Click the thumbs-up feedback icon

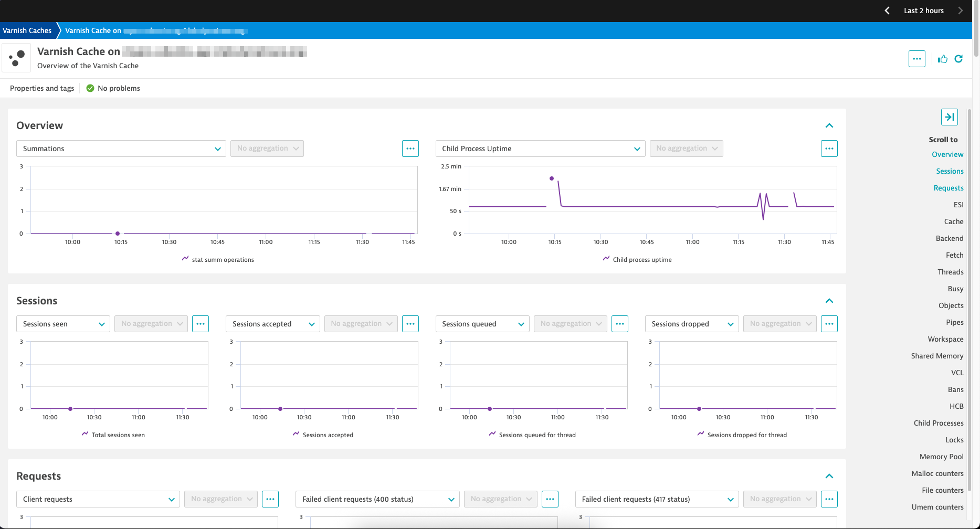tap(942, 59)
